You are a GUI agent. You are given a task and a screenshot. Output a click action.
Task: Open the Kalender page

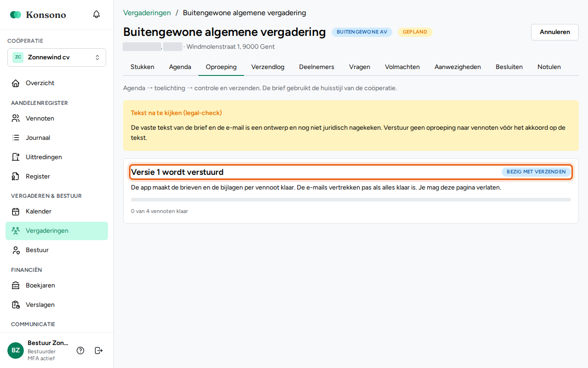point(57,211)
